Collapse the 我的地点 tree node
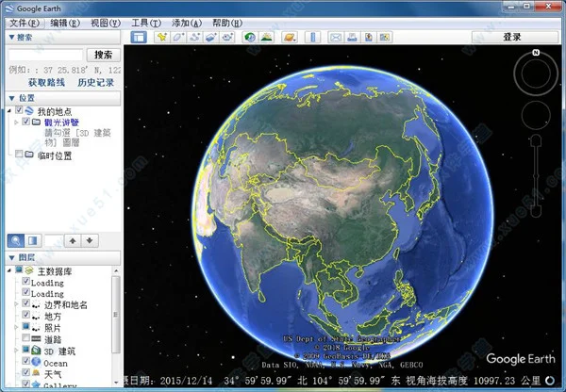 [9, 110]
